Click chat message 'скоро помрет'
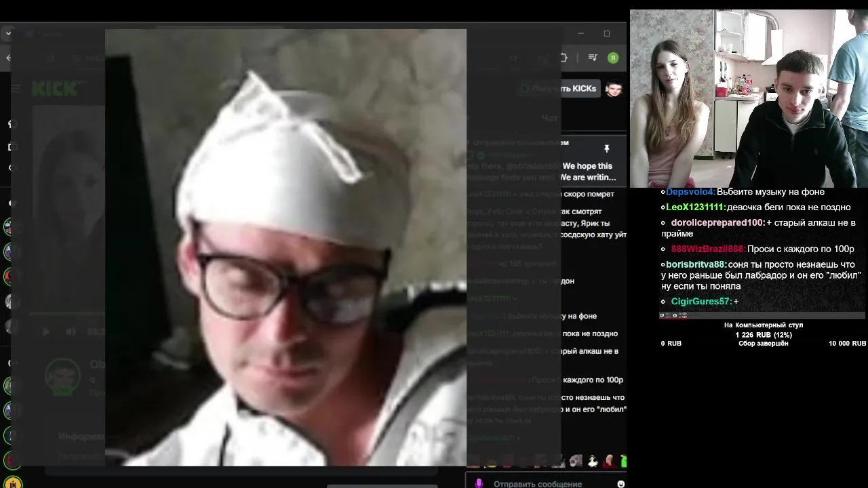868x488 pixels. tap(587, 194)
